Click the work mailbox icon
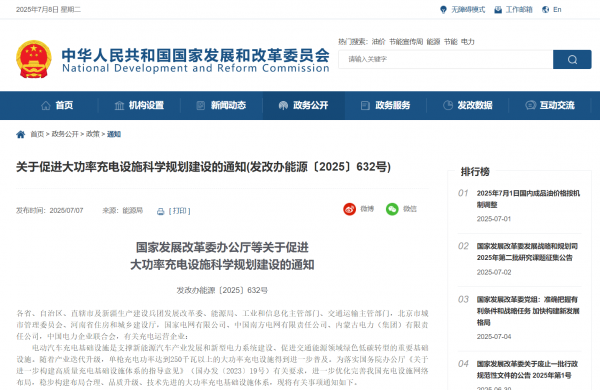 (498, 10)
